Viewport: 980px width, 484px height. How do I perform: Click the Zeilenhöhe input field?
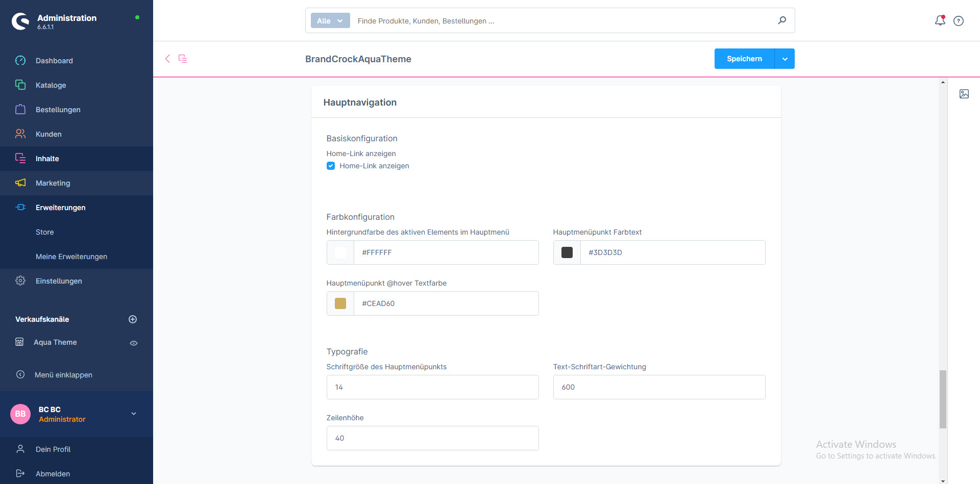tap(432, 438)
